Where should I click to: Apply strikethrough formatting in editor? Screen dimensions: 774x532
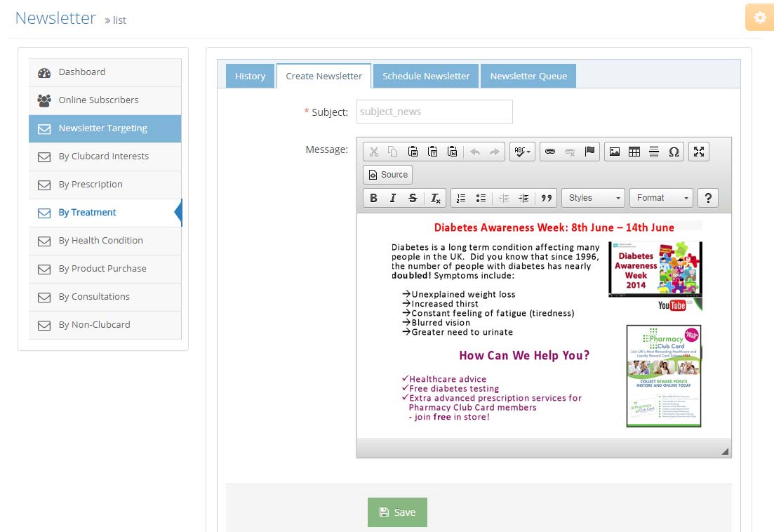tap(413, 198)
